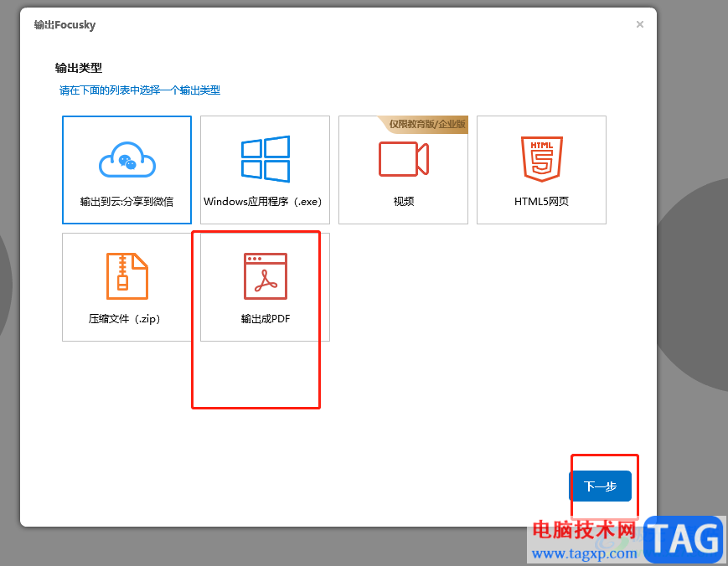The width and height of the screenshot is (728, 566).
Task: Click the 输出Focusky dialog title
Action: click(x=65, y=24)
